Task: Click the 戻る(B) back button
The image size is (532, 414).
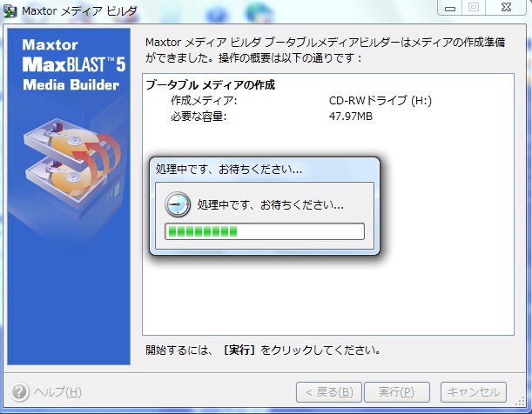Action: [x=329, y=392]
